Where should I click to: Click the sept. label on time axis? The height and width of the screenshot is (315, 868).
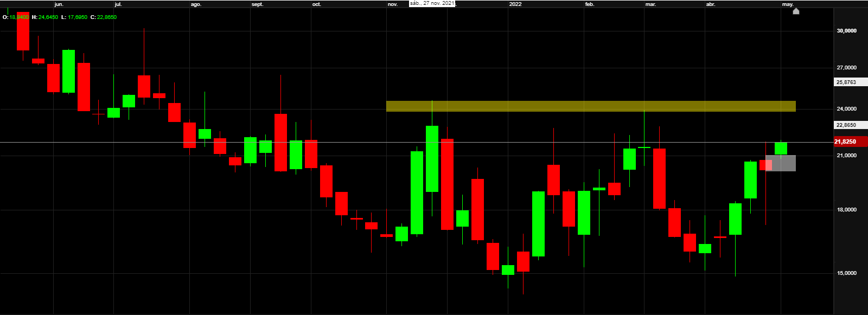tap(257, 4)
